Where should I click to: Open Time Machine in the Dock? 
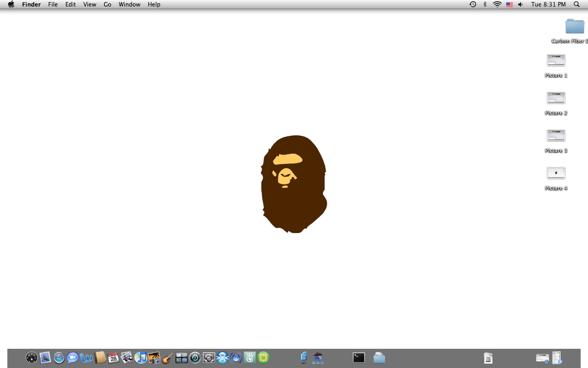pyautogui.click(x=195, y=358)
